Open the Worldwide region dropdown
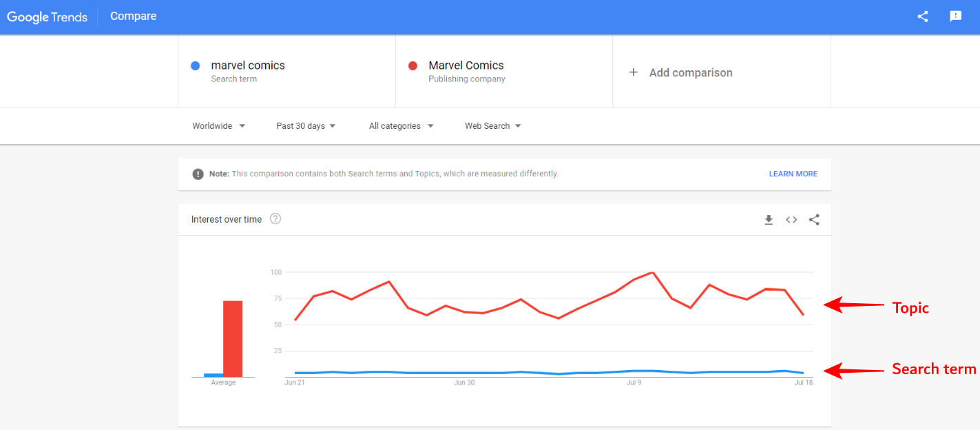This screenshot has width=980, height=430. pyautogui.click(x=218, y=126)
